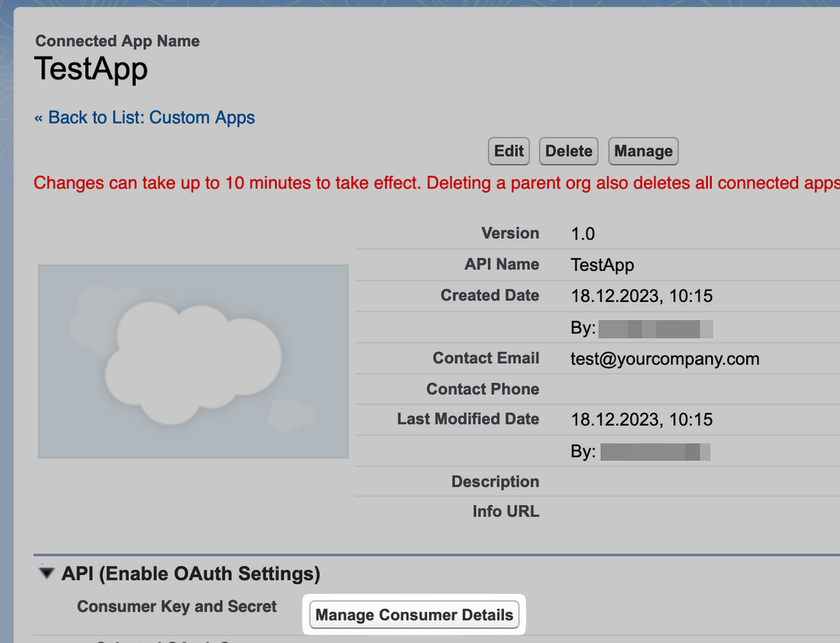Select the TestApp heading text
Viewport: 840px width, 643px height.
click(91, 69)
